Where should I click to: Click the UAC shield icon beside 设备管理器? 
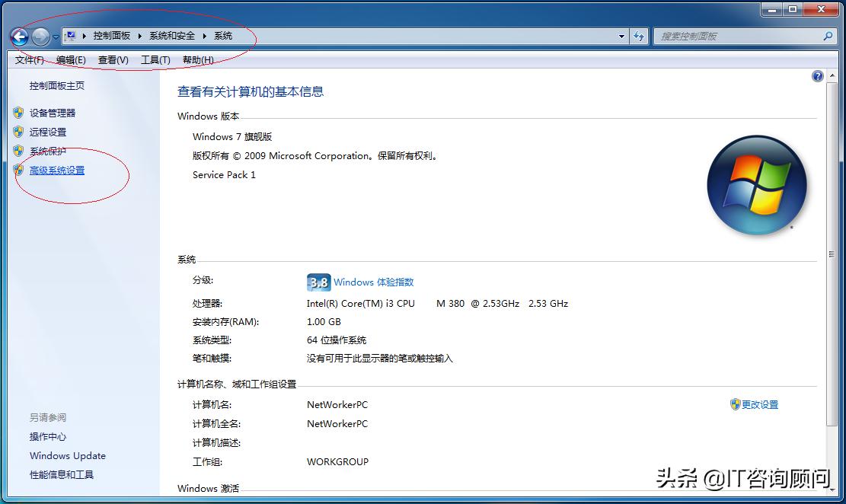[18, 112]
